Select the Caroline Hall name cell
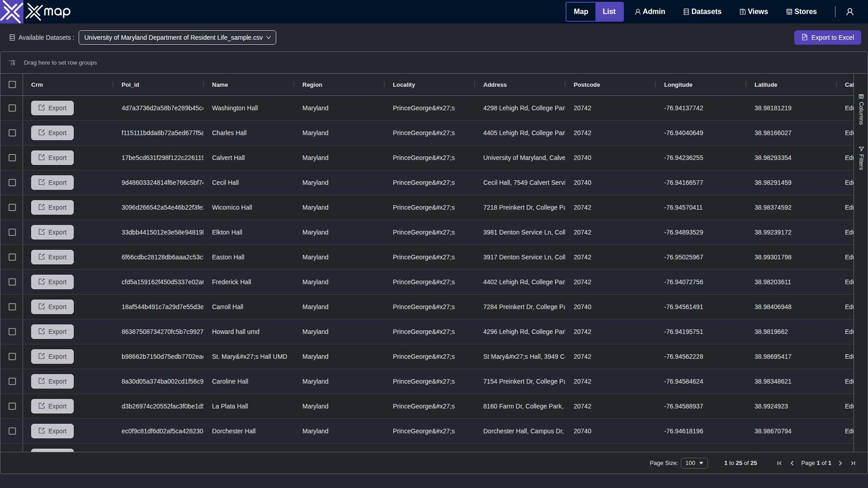The height and width of the screenshot is (488, 868). click(249, 381)
